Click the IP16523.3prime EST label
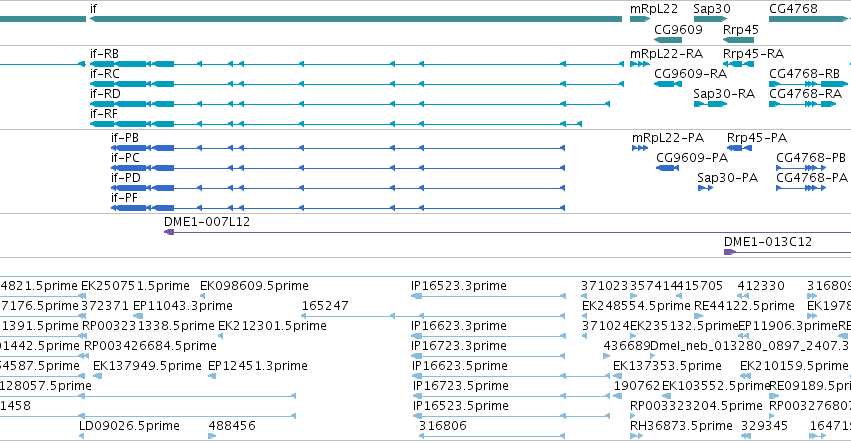 [x=459, y=286]
